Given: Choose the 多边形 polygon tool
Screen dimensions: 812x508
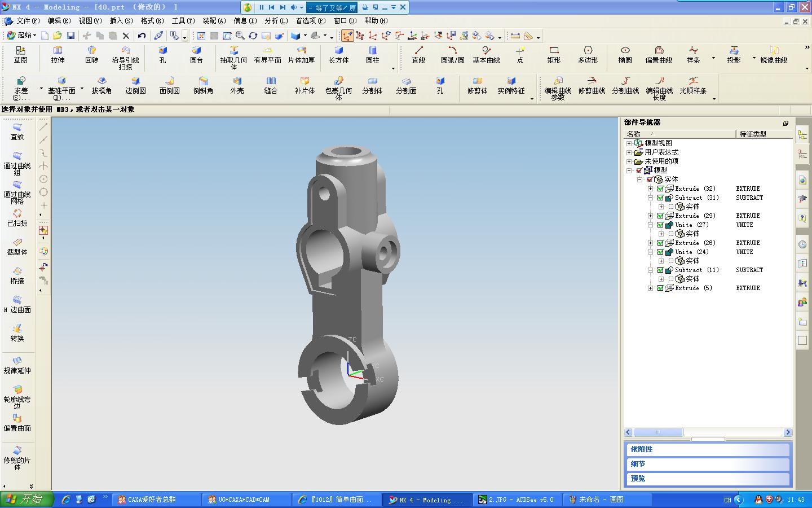Looking at the screenshot, I should [588, 55].
